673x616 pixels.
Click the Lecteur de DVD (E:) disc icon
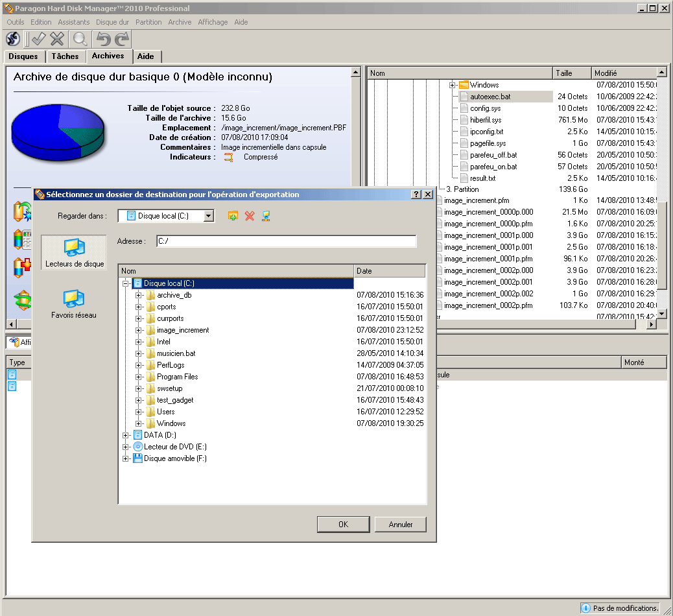(x=137, y=447)
